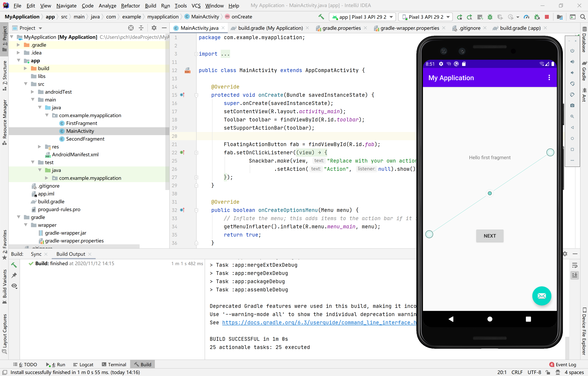Open emulator extended controls three-dot icon
Viewport: 588px width, 376px height.
click(x=572, y=160)
